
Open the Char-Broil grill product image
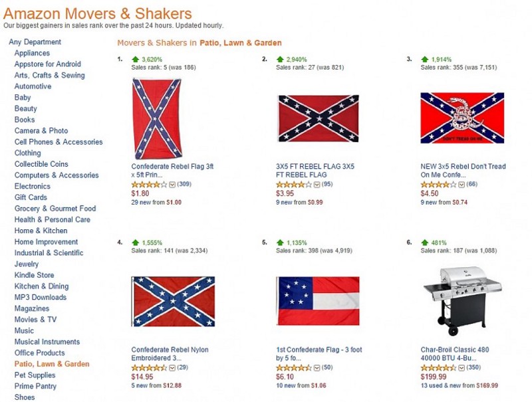(462, 300)
